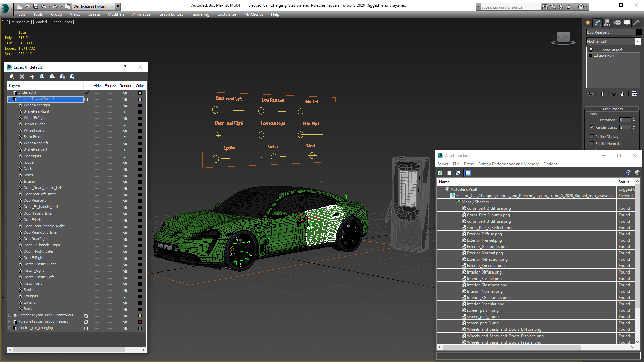Open the Hierarchy command panel tab
Viewport: 644px width, 362px height.
607,23
